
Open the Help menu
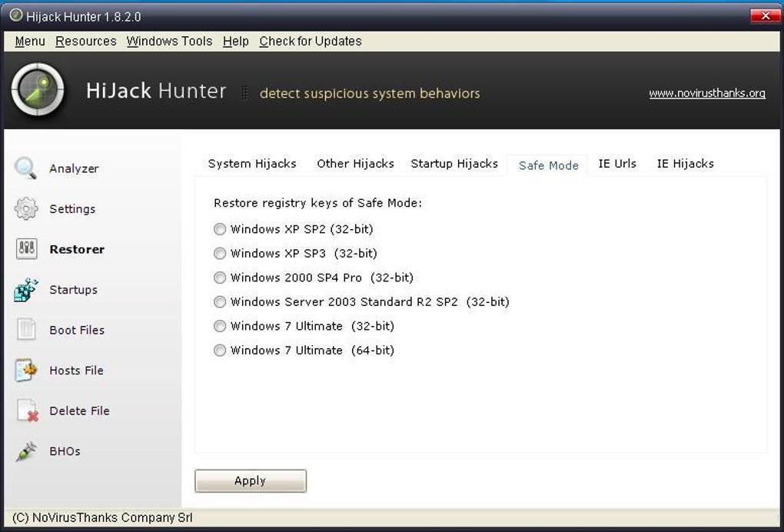coord(236,41)
